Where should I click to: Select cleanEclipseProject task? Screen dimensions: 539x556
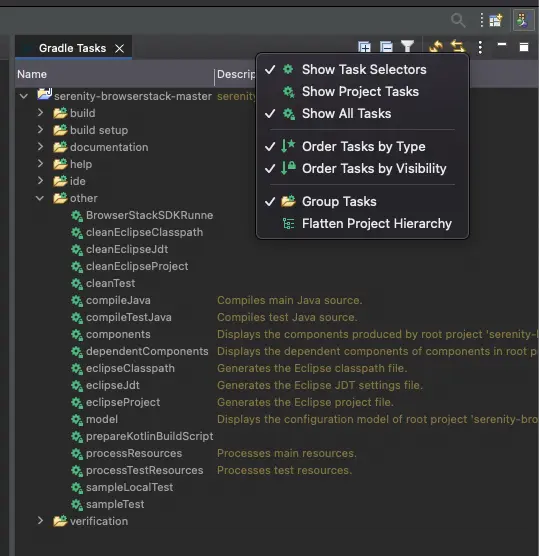click(x=137, y=267)
